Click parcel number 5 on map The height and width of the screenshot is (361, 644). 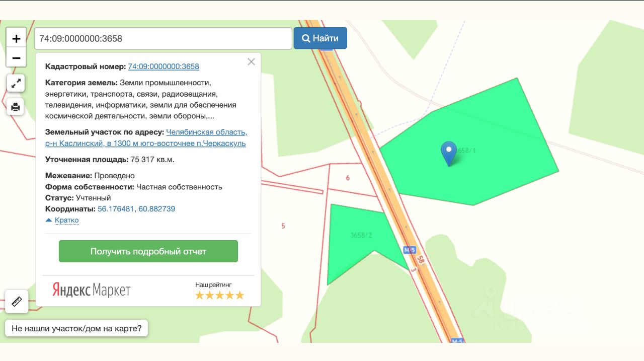point(283,226)
